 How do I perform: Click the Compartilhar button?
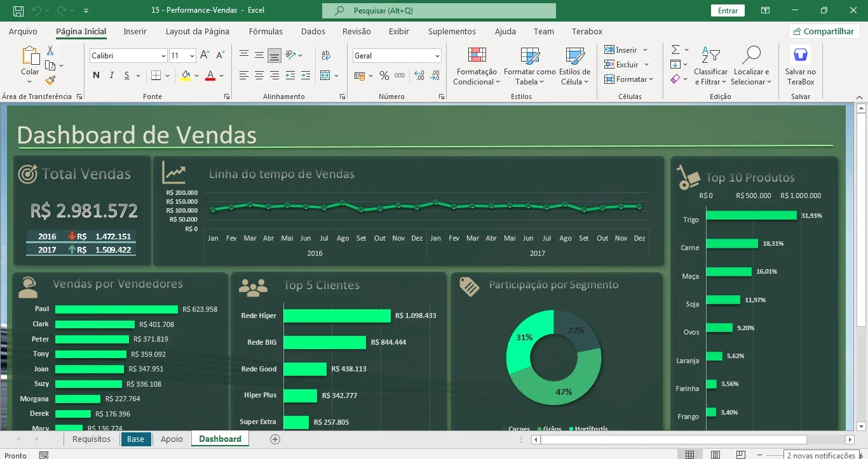(x=824, y=31)
